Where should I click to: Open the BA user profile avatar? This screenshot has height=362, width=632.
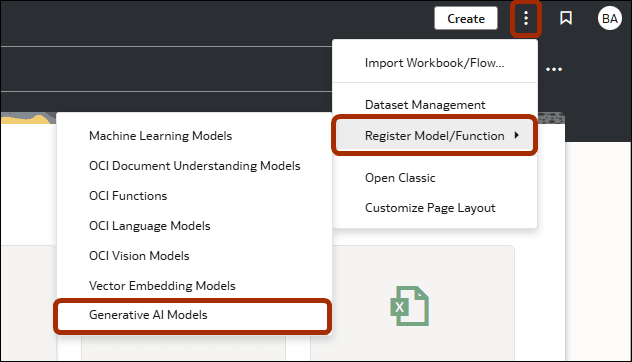point(609,19)
